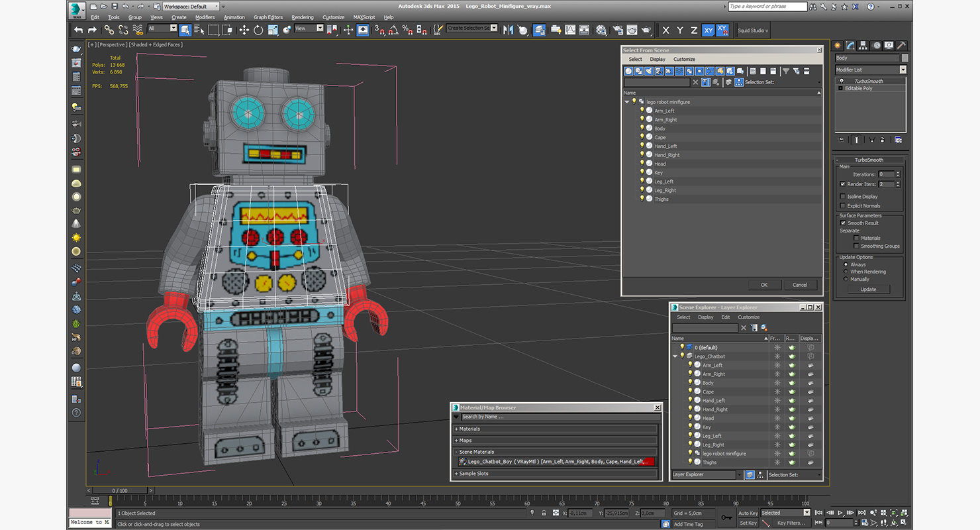Viewport: 980px width, 530px height.
Task: Open the Display command panel tab
Action: [x=890, y=45]
